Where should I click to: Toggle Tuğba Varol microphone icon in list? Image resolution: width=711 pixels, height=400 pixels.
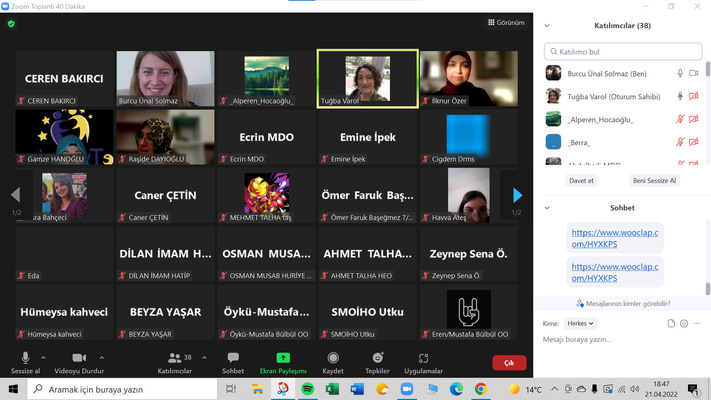click(680, 96)
